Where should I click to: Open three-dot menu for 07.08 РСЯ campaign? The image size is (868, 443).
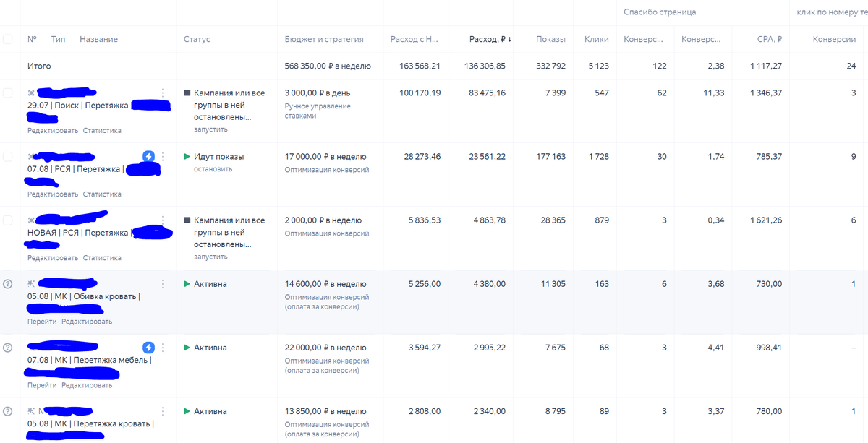coord(163,156)
